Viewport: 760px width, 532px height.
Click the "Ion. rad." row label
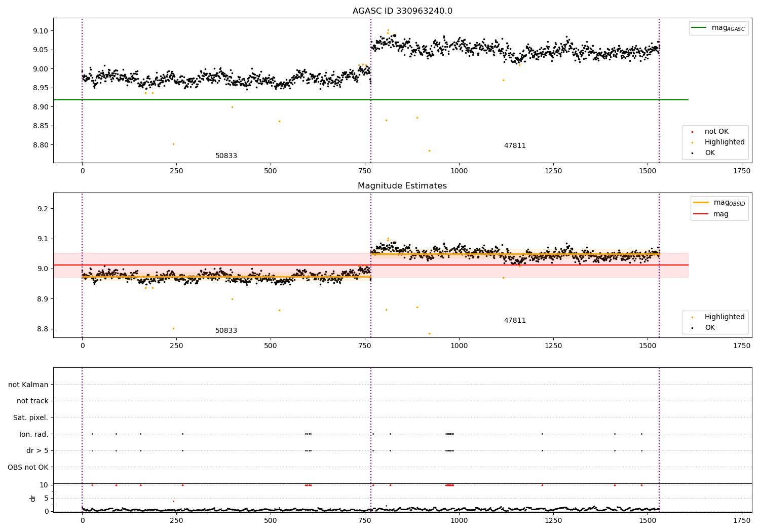click(x=34, y=434)
